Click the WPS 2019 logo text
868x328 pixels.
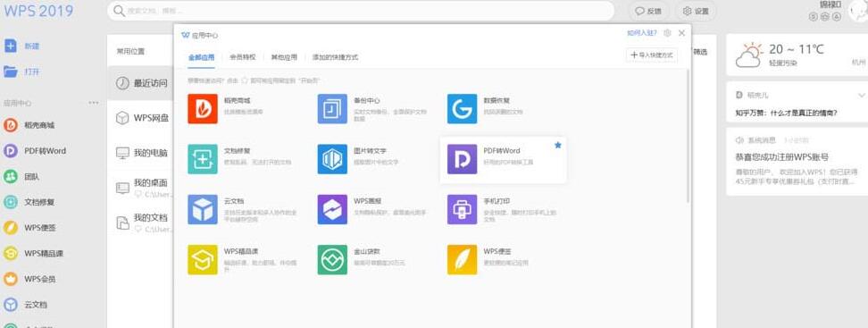pyautogui.click(x=38, y=11)
